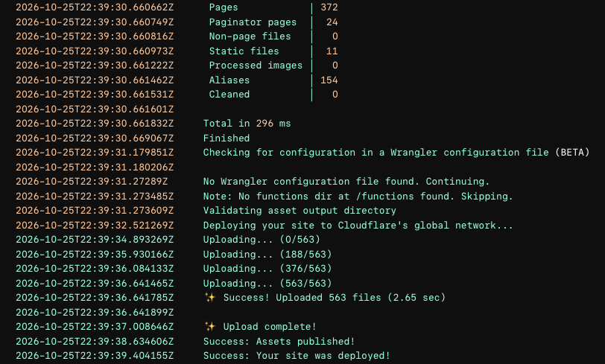Click the 'Paginator pages' label
This screenshot has width=605, height=364.
pyautogui.click(x=253, y=22)
